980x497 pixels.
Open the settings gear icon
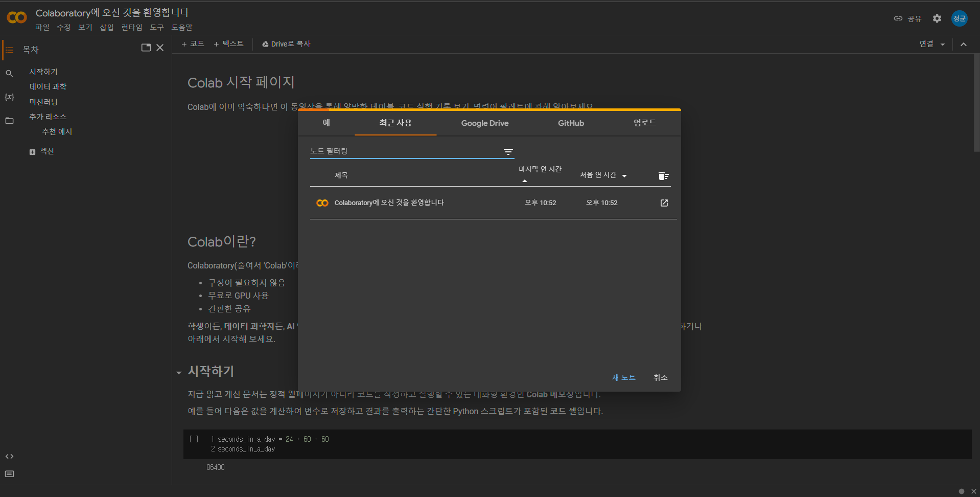937,18
